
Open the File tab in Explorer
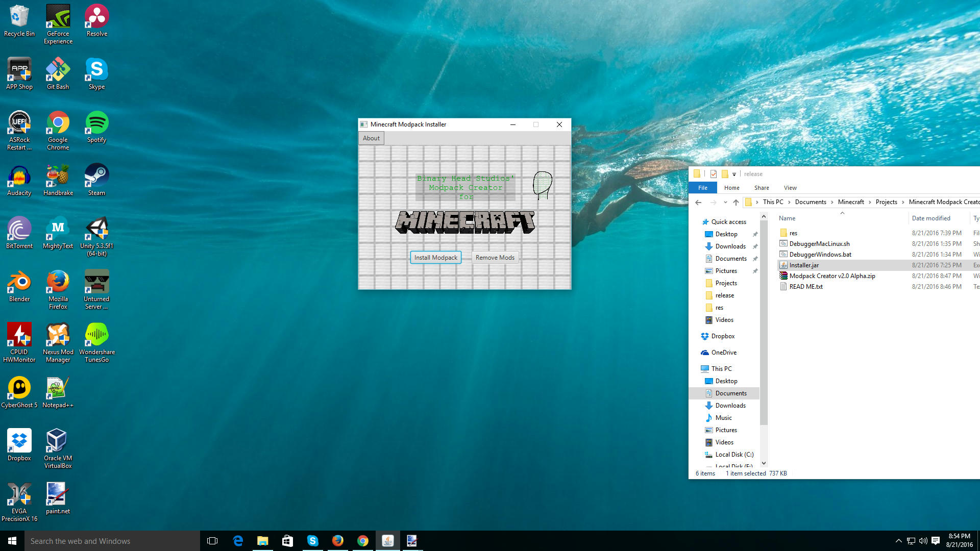coord(703,188)
